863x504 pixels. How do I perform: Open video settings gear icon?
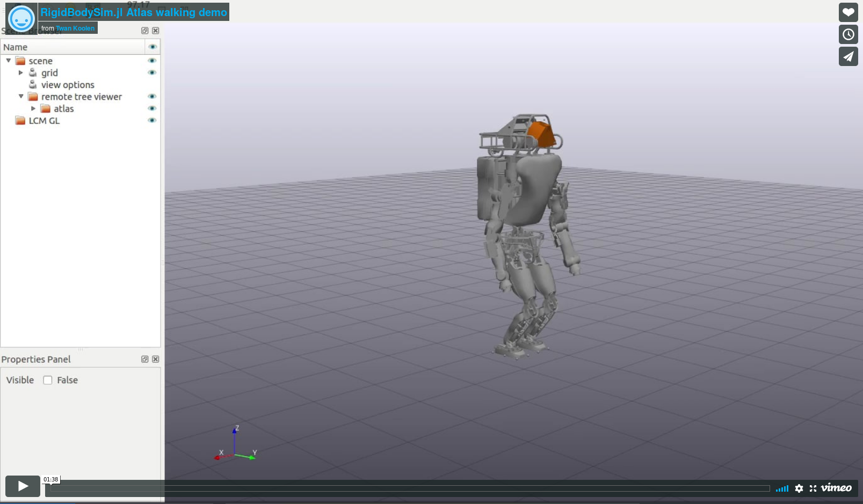(x=799, y=488)
